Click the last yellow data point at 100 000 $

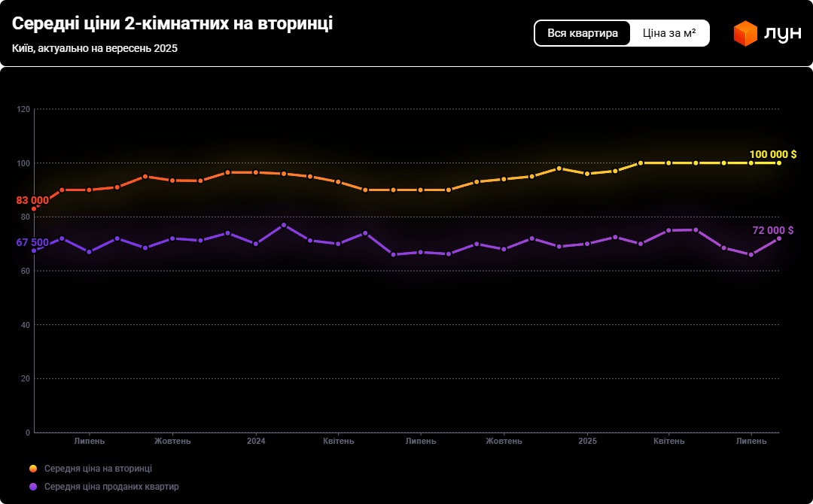[x=779, y=162]
